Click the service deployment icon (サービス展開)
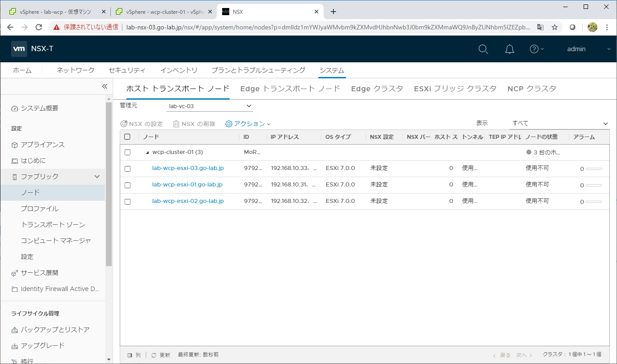The width and height of the screenshot is (617, 364). click(15, 273)
